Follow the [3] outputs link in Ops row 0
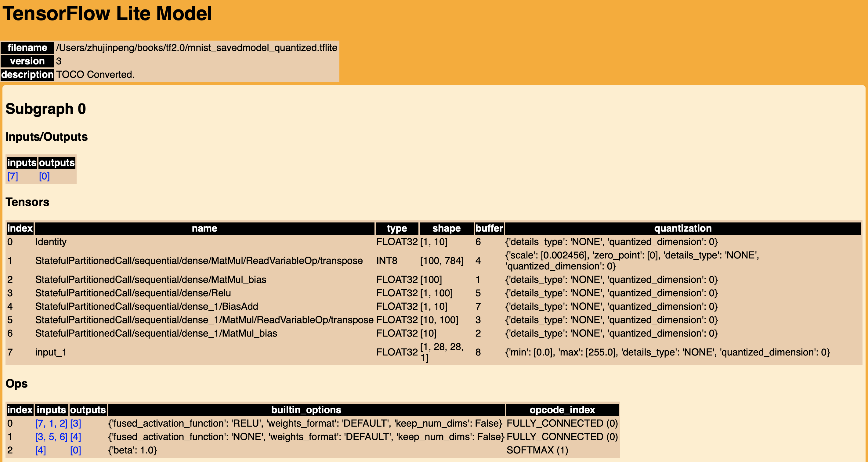Image resolution: width=868 pixels, height=462 pixels. coord(75,423)
